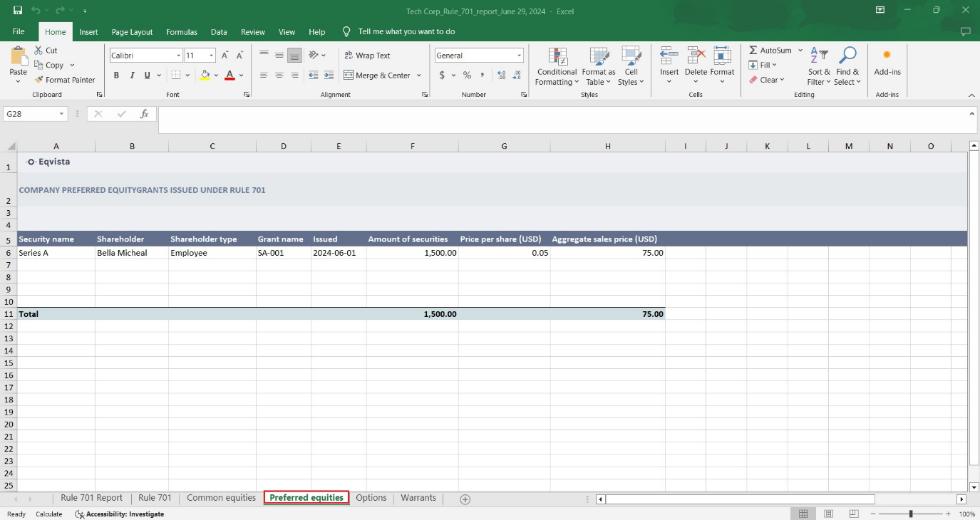
Task: Switch to Data ribbon tab
Action: point(219,31)
